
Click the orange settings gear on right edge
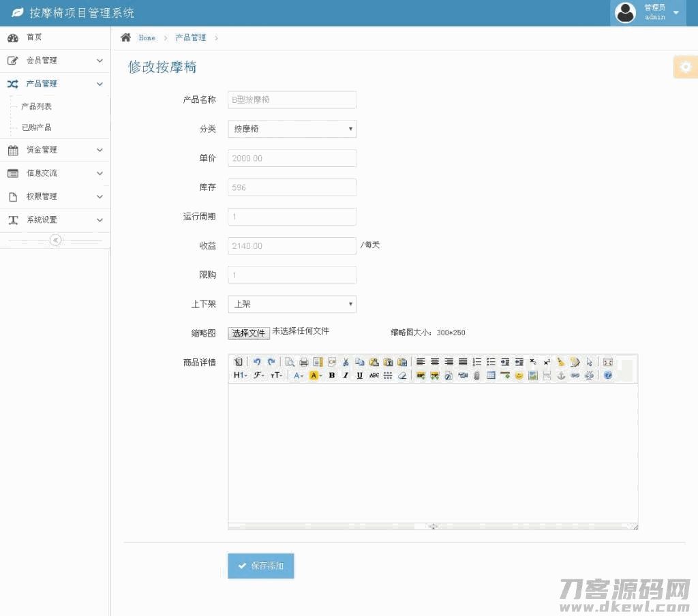pyautogui.click(x=686, y=67)
